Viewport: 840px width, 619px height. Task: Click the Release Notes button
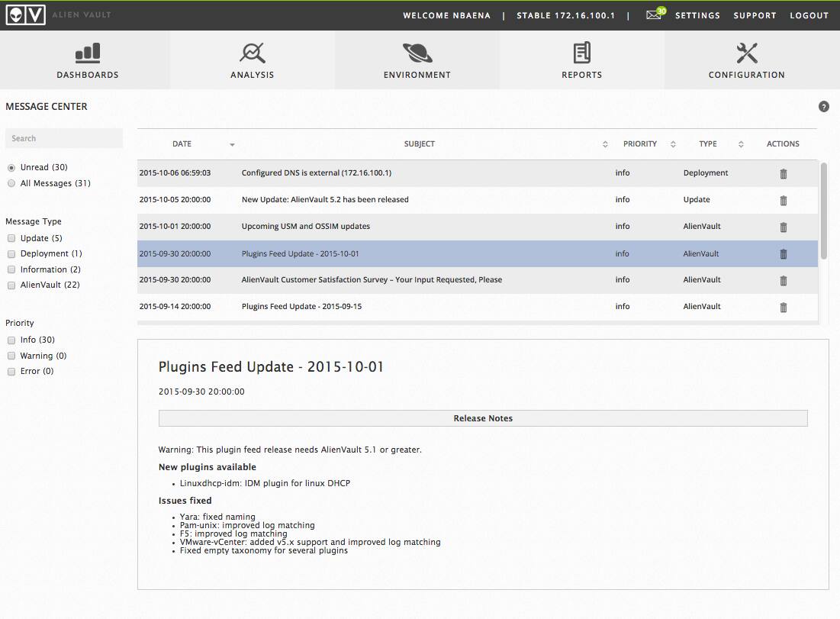483,418
